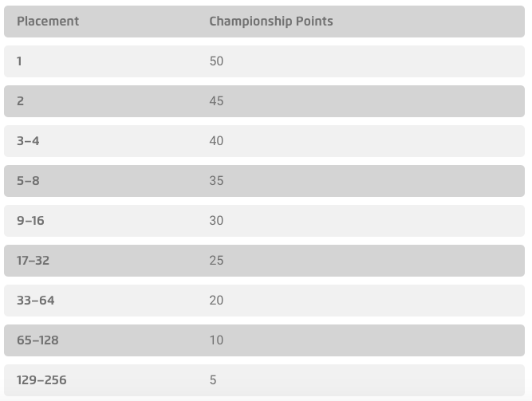
Task: Click the Placement column header
Action: pyautogui.click(x=48, y=22)
